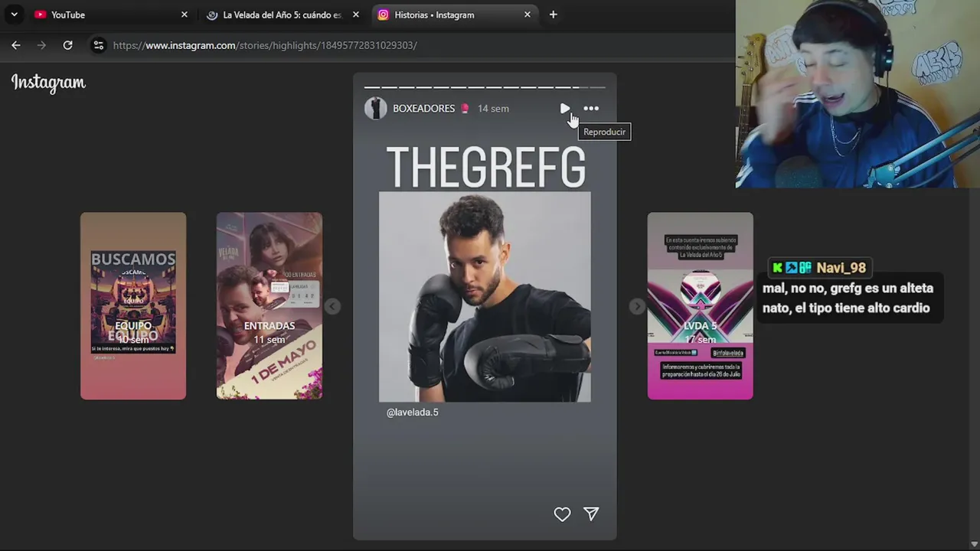The height and width of the screenshot is (551, 980).
Task: Open the story's three-dot options menu
Action: tap(591, 109)
